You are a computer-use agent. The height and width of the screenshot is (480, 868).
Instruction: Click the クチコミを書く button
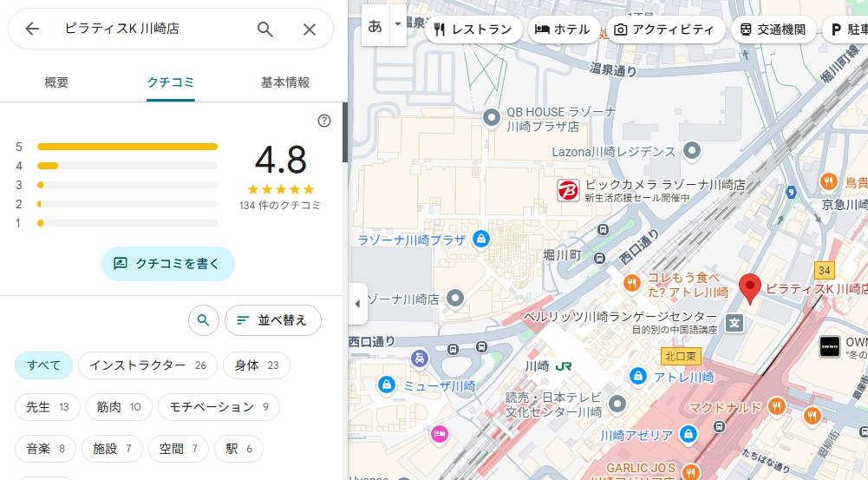pyautogui.click(x=168, y=263)
